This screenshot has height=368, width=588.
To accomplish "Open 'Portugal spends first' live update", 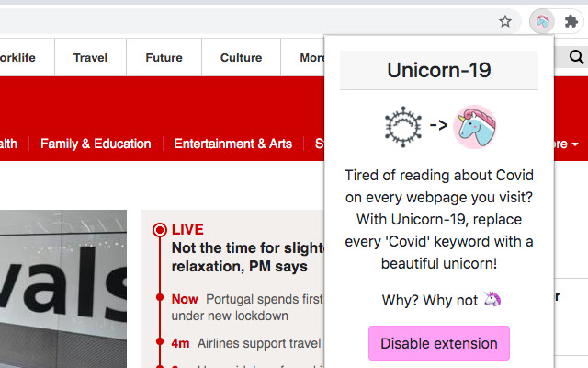I will (x=247, y=307).
